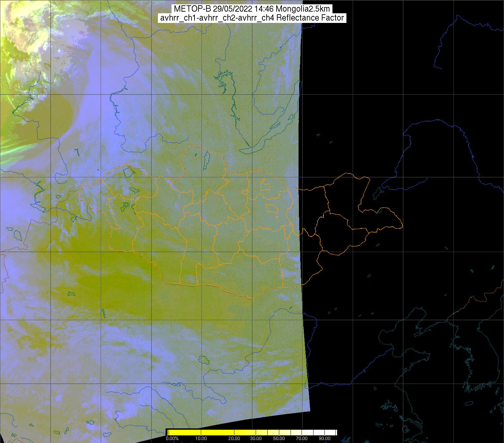Click the 20.00 tick label on colorbar
This screenshot has height=443, width=504.
[234, 439]
